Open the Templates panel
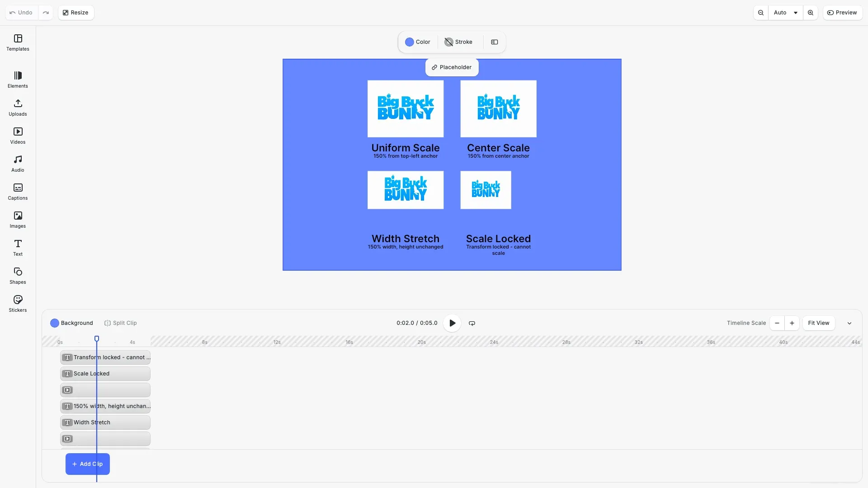Image resolution: width=868 pixels, height=488 pixels. click(x=18, y=42)
